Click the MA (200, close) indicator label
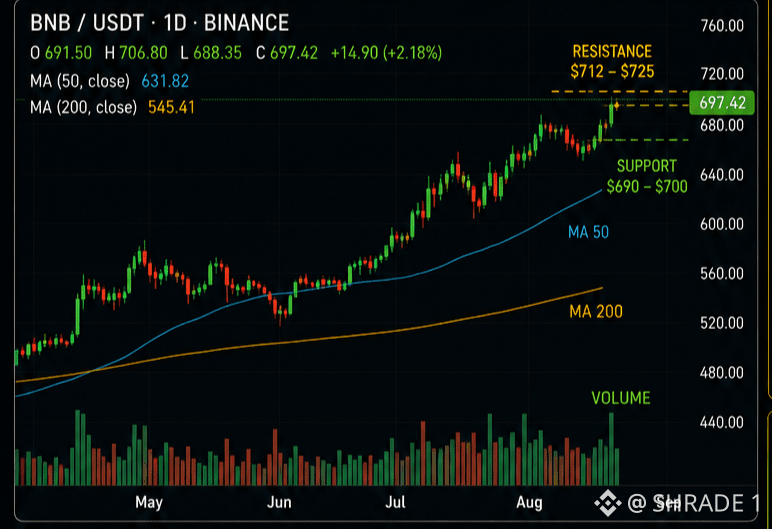This screenshot has width=772, height=529. pyautogui.click(x=83, y=107)
